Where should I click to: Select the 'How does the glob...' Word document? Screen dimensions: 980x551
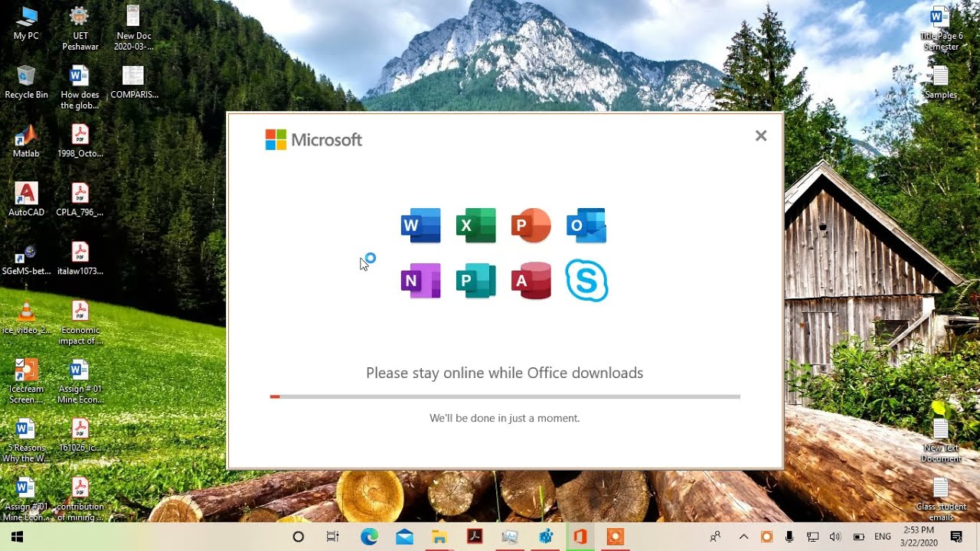point(80,87)
